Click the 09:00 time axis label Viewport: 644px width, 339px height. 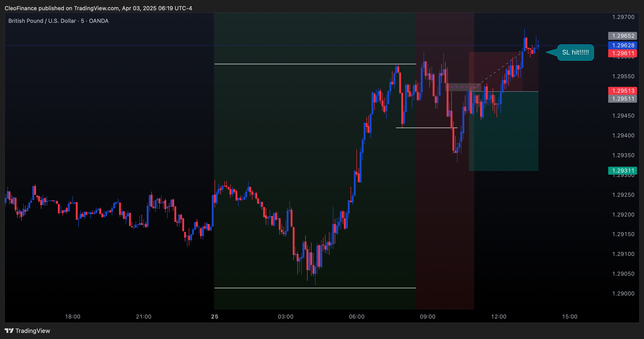click(x=428, y=316)
